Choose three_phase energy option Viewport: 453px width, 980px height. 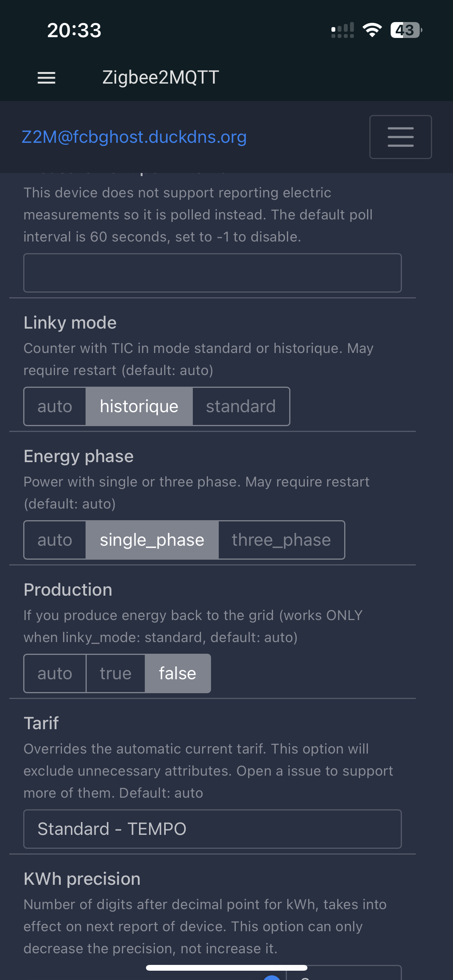[x=281, y=540]
